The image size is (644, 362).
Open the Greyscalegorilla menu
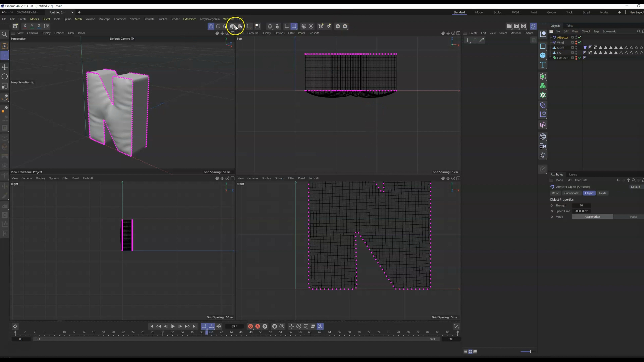click(209, 19)
